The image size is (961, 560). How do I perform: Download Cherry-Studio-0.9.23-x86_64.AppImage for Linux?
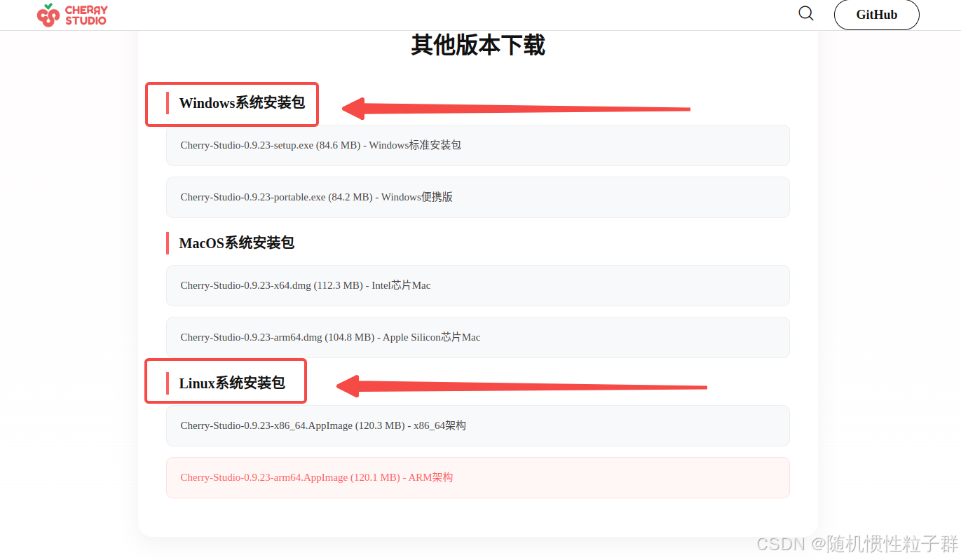click(x=477, y=425)
